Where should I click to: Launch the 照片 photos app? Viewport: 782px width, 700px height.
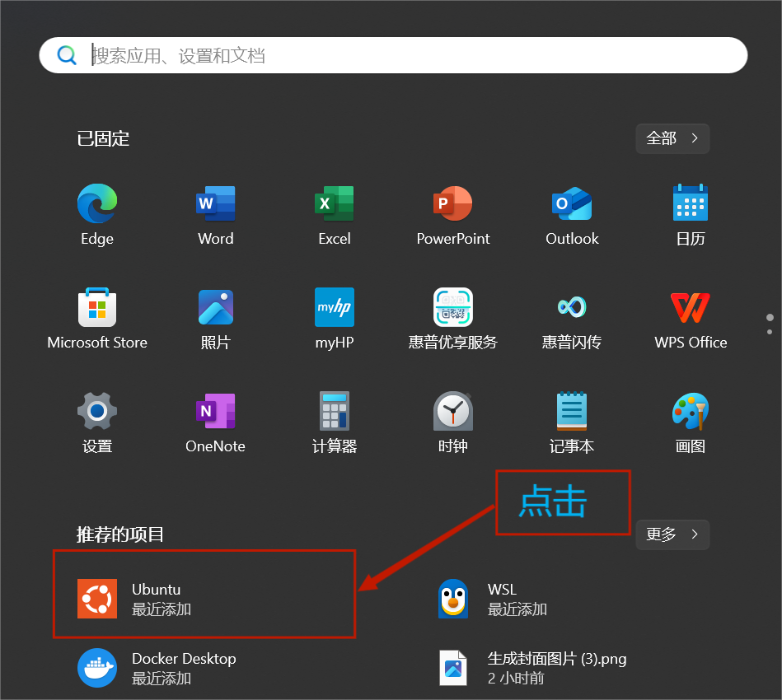[216, 308]
